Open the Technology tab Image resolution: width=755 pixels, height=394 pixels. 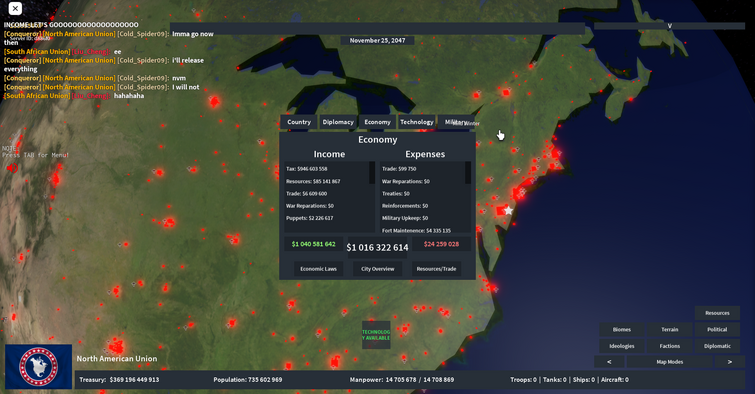pos(417,122)
